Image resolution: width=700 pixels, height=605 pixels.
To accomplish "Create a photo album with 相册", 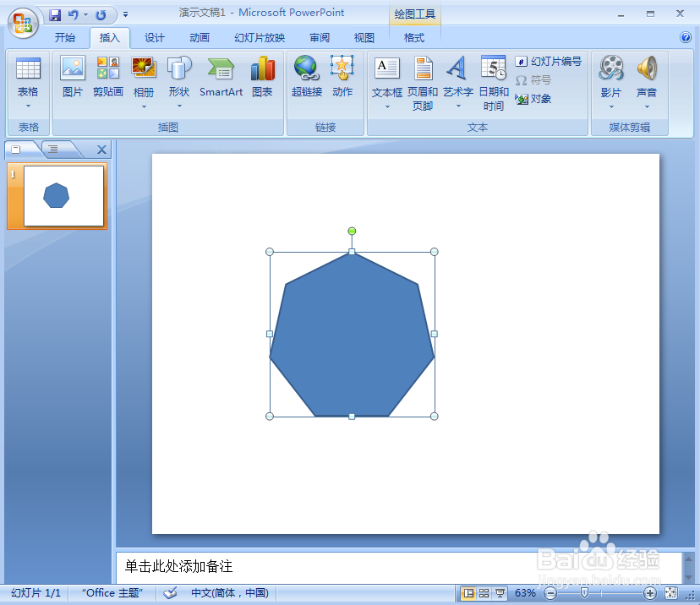I will 144,77.
